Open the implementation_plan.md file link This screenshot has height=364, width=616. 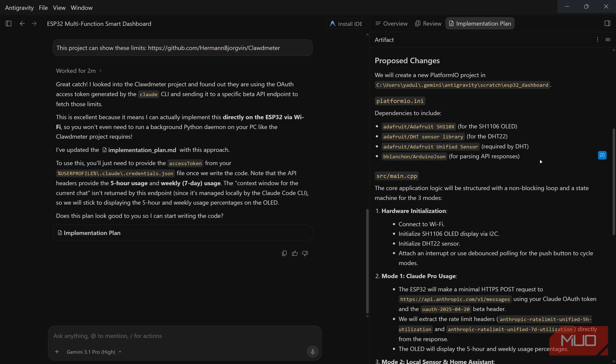tap(139, 150)
